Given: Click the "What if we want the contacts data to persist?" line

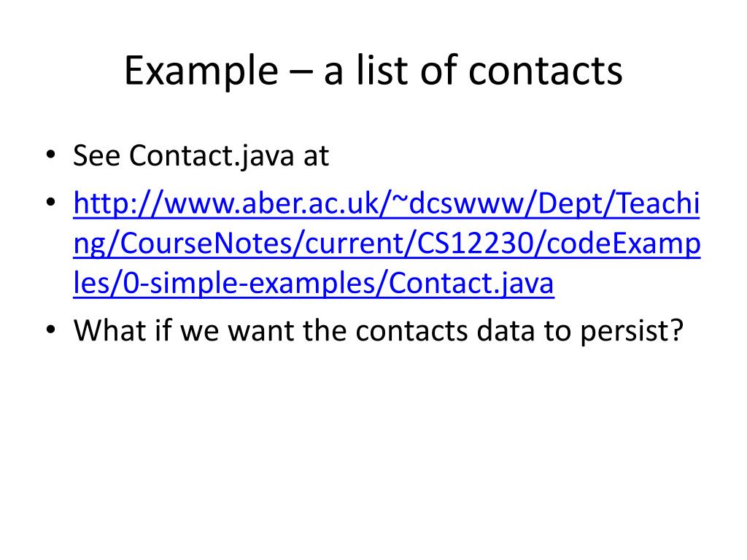Looking at the screenshot, I should (x=379, y=330).
